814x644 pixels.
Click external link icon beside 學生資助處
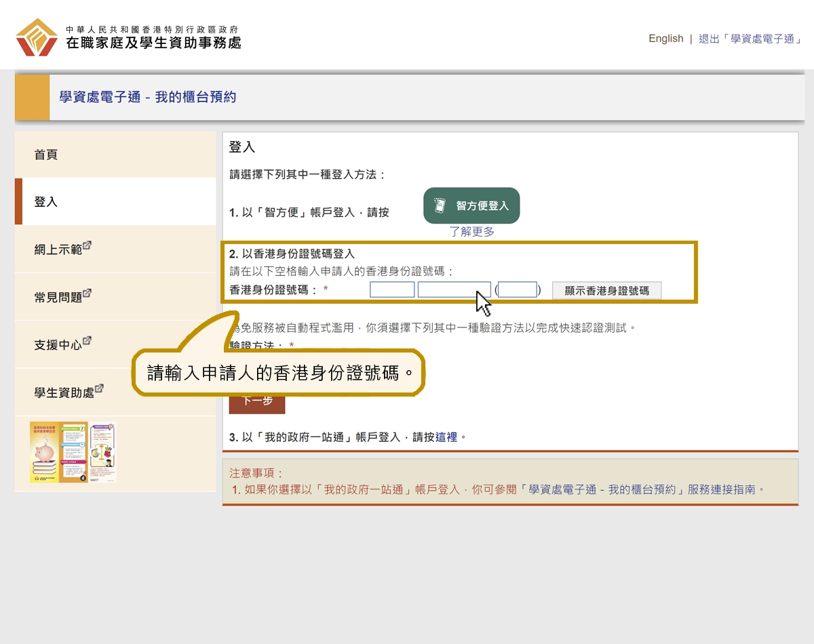pos(99,388)
